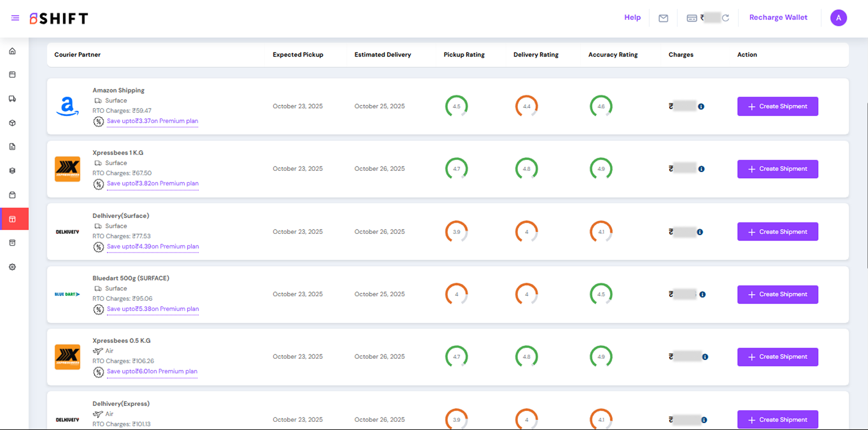View charge details info for Bluedart 500g
The image size is (868, 430).
(703, 295)
